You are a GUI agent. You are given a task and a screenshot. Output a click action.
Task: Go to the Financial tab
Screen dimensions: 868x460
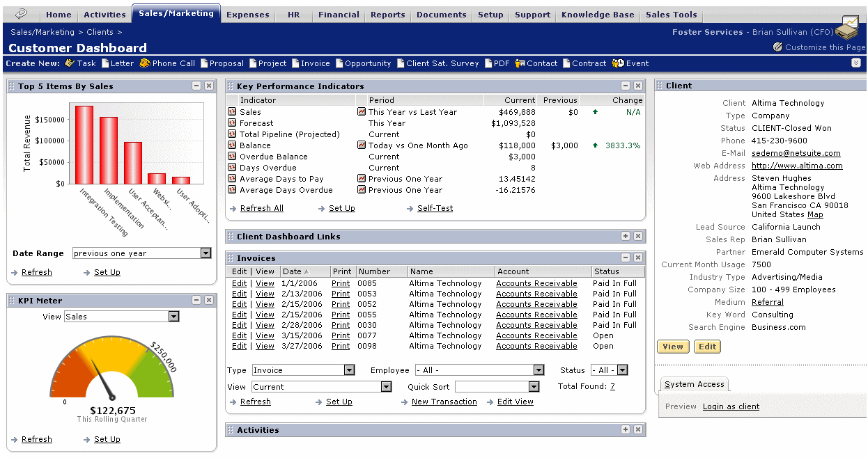pos(339,15)
